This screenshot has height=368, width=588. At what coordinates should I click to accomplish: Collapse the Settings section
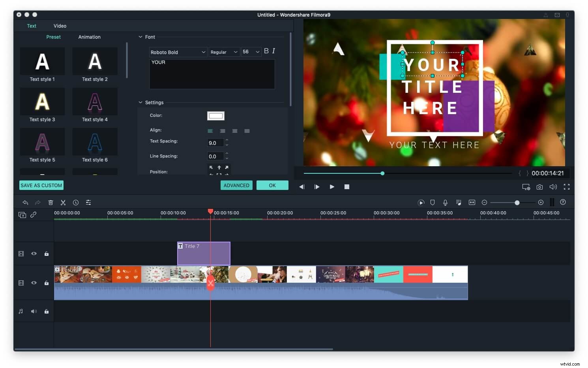[x=141, y=102]
